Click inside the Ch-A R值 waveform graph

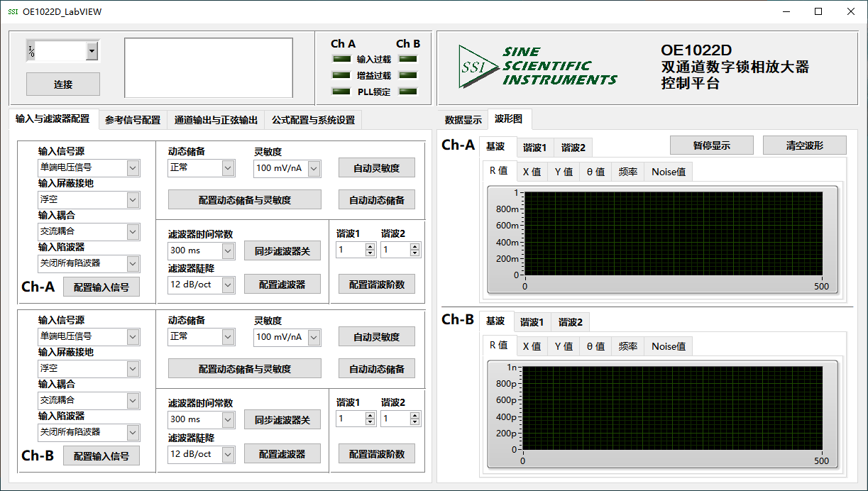click(672, 233)
